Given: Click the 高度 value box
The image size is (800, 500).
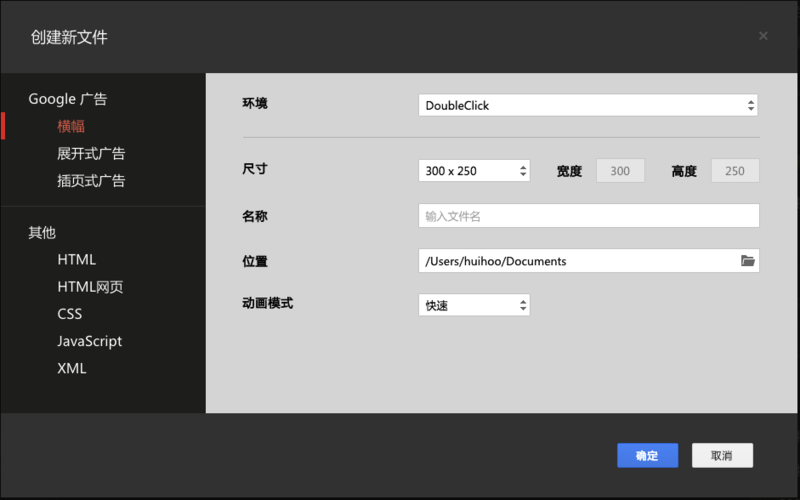Looking at the screenshot, I should click(x=735, y=171).
